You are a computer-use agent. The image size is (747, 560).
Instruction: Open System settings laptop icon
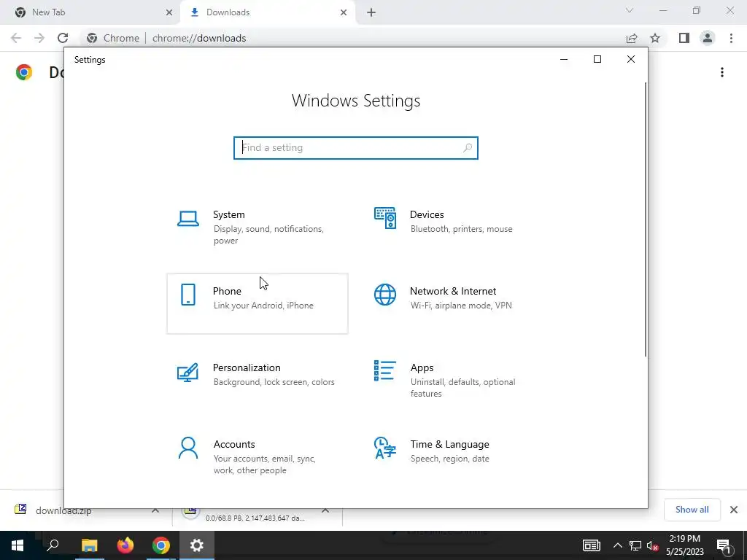click(x=188, y=219)
